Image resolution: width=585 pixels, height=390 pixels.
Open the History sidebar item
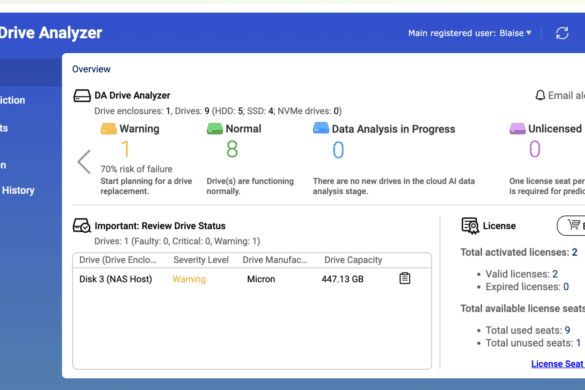[18, 190]
